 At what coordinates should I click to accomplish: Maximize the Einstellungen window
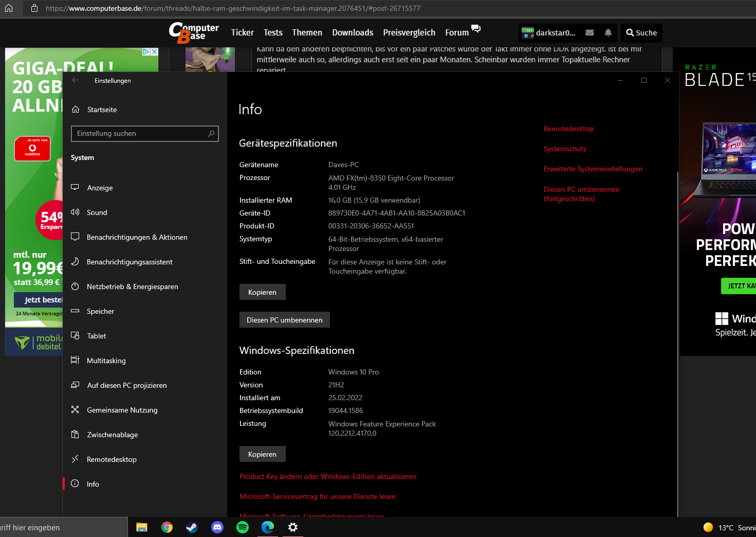pyautogui.click(x=643, y=80)
